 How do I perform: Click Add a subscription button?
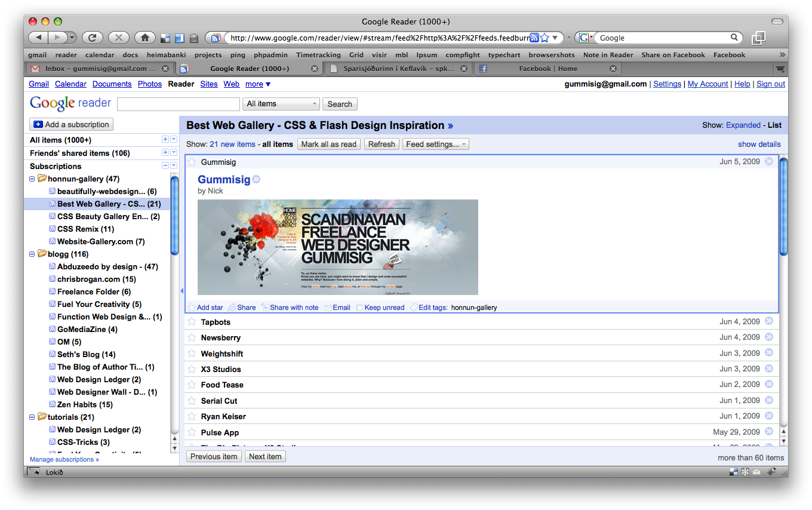click(71, 124)
